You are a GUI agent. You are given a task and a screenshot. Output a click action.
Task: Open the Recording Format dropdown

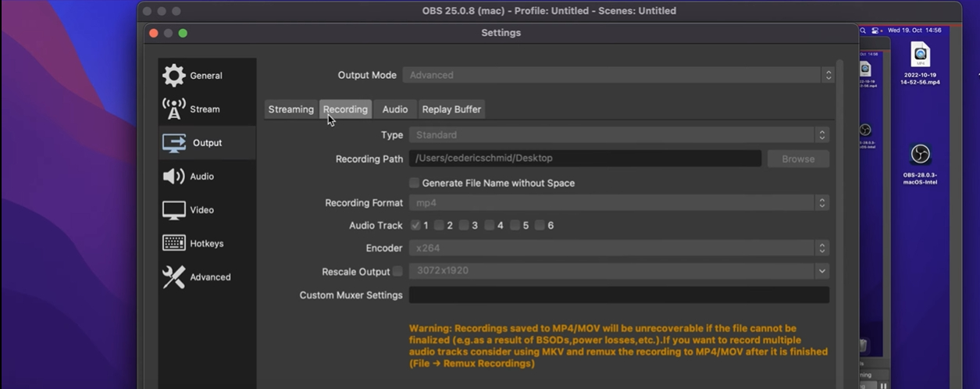click(x=618, y=203)
